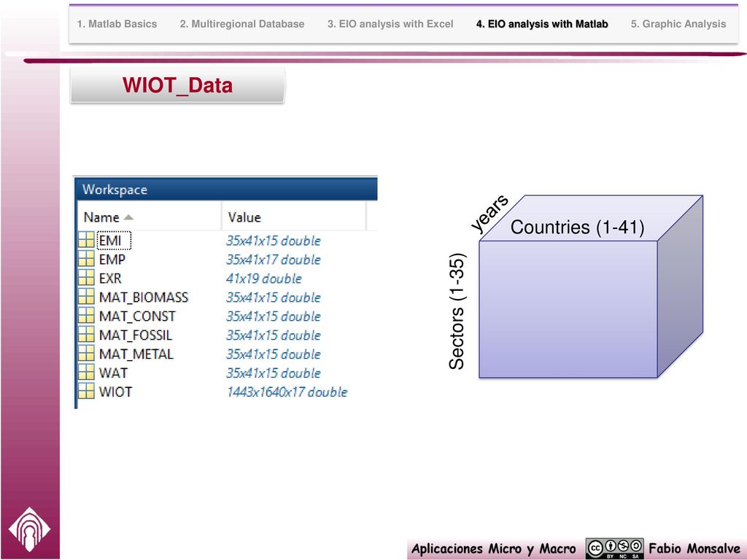Click the Sectors (1-35) cube label
Image resolution: width=747 pixels, height=560 pixels.
[457, 311]
